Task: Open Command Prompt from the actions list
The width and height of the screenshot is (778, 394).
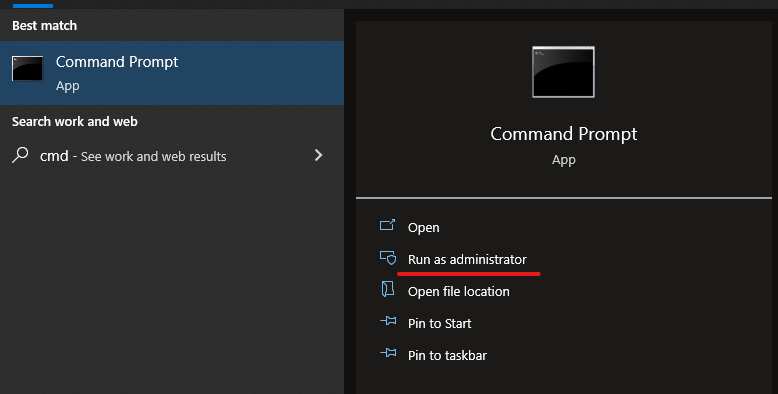Action: coord(423,227)
